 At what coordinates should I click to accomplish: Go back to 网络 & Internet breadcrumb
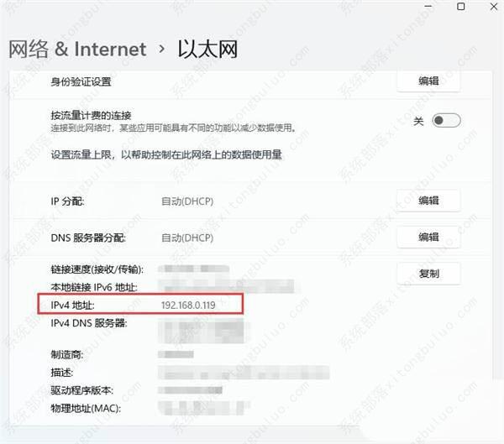click(77, 50)
